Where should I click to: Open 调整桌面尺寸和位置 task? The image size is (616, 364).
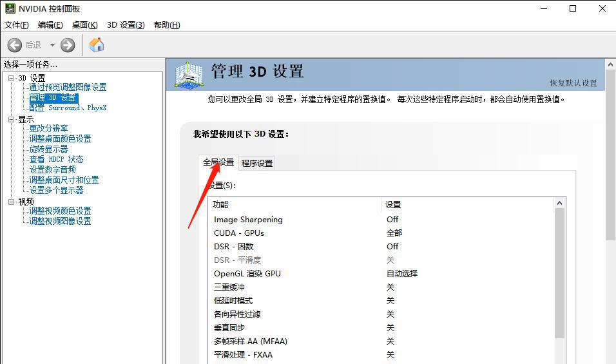(64, 180)
